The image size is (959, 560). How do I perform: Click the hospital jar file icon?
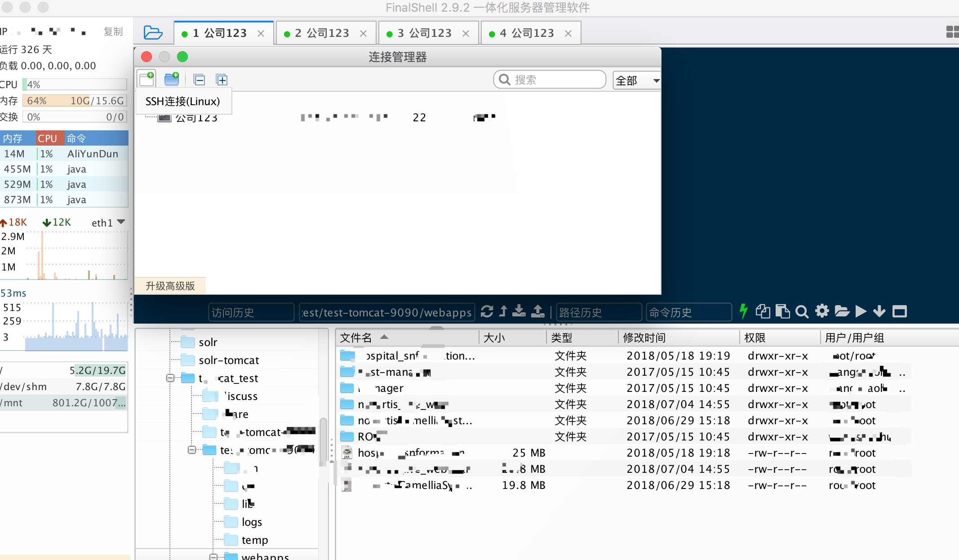click(x=346, y=453)
